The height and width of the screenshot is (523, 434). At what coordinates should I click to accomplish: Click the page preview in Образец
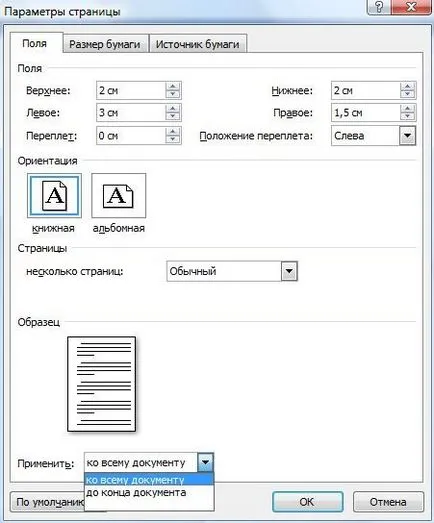pyautogui.click(x=101, y=384)
